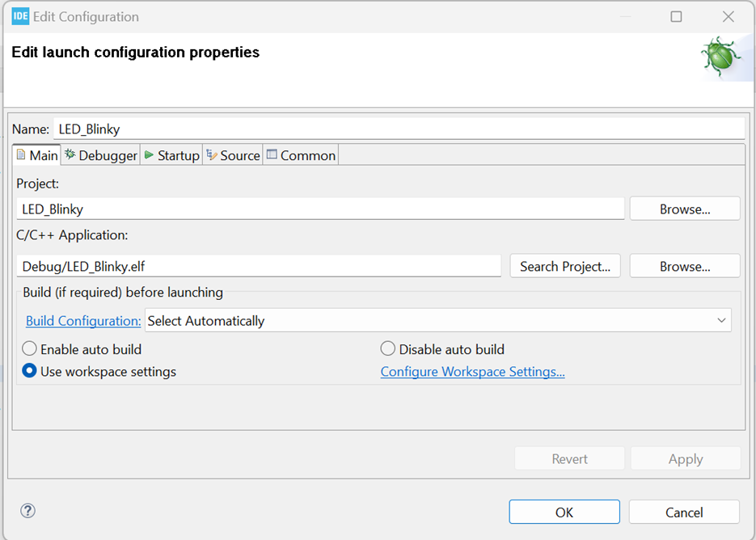The width and height of the screenshot is (756, 540).
Task: Click the Startup tab green arrow icon
Action: [149, 154]
